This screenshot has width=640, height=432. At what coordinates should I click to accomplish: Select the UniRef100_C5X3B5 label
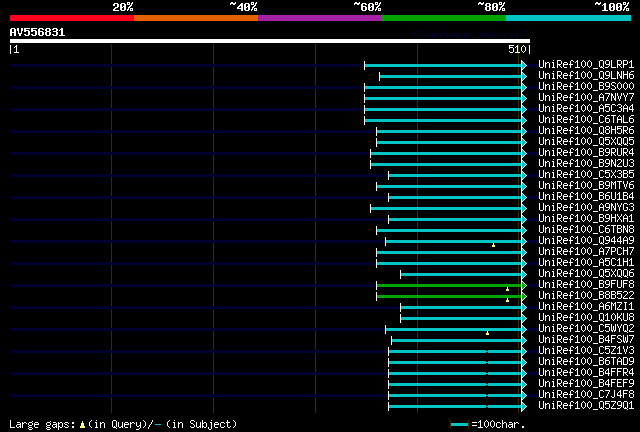[586, 175]
